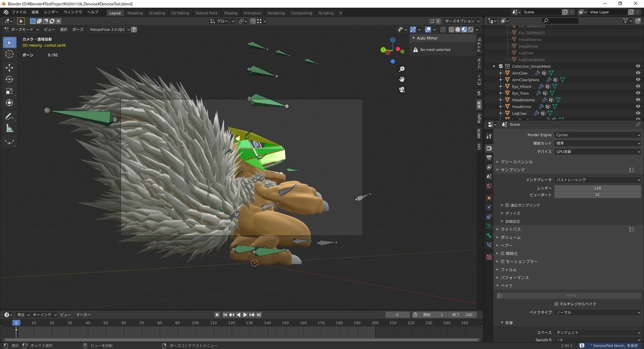Click the camera view icon in the viewport
The width and height of the screenshot is (644, 349).
click(x=401, y=90)
